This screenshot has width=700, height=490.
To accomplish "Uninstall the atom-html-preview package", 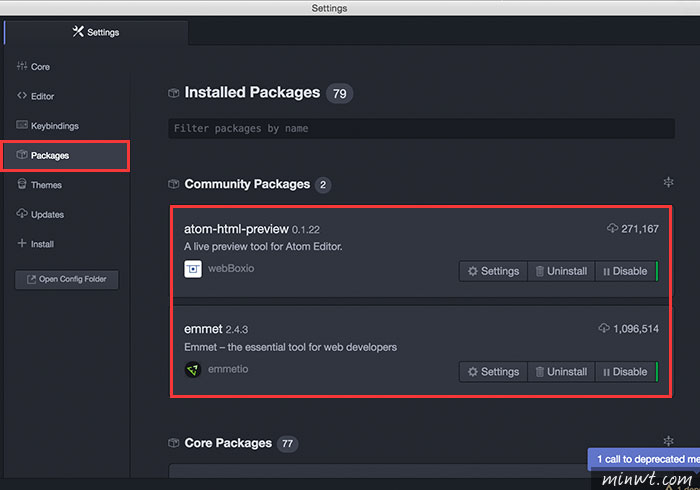I will point(562,271).
